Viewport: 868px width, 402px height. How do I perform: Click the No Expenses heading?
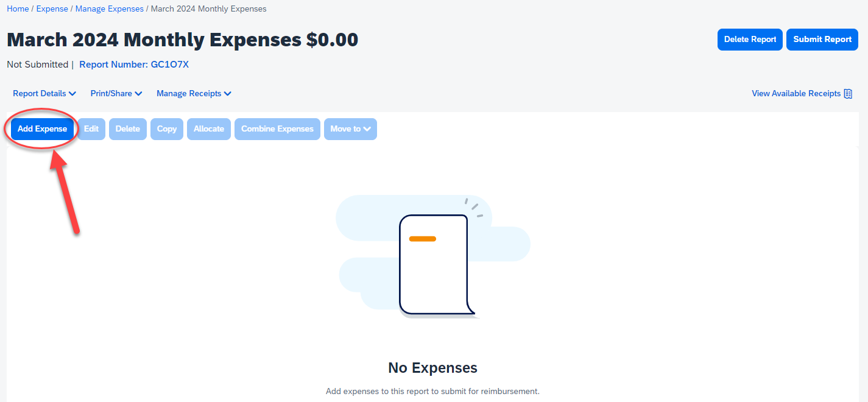(432, 368)
